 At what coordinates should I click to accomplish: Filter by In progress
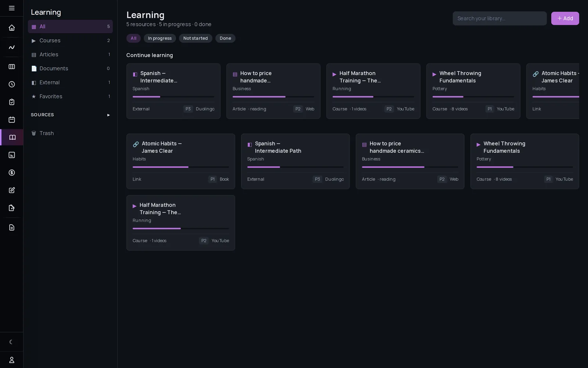tap(160, 38)
